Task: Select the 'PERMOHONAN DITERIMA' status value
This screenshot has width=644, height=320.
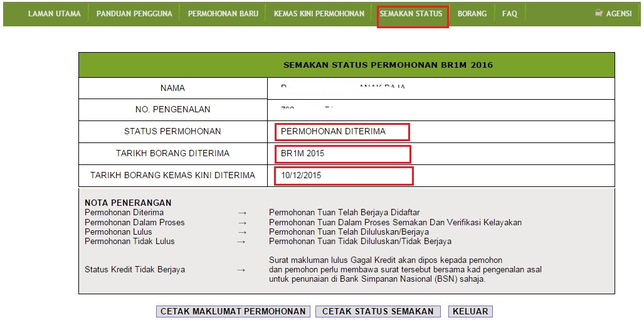Action: [x=334, y=131]
